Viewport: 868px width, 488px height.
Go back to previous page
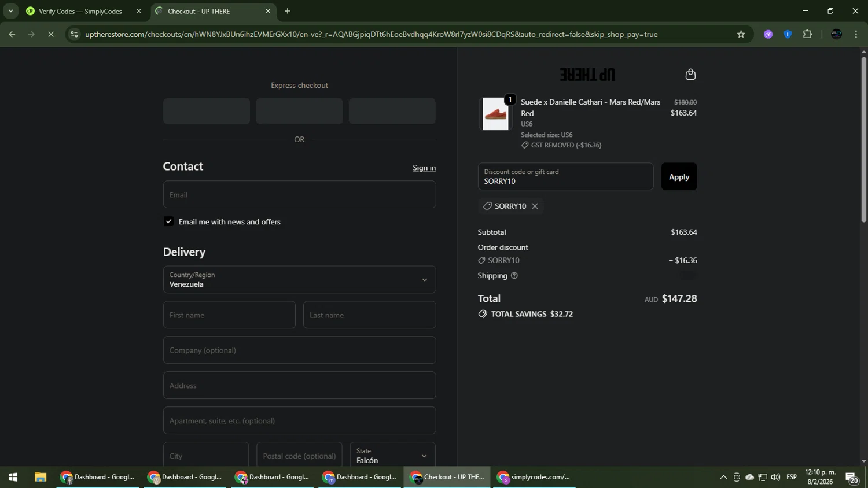coord(12,34)
